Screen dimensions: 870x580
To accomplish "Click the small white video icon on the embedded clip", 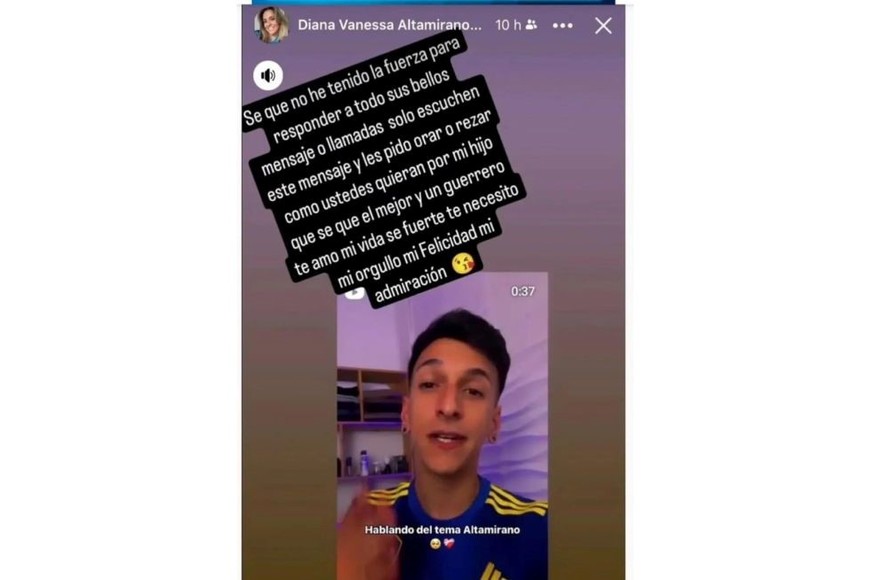I will [355, 292].
